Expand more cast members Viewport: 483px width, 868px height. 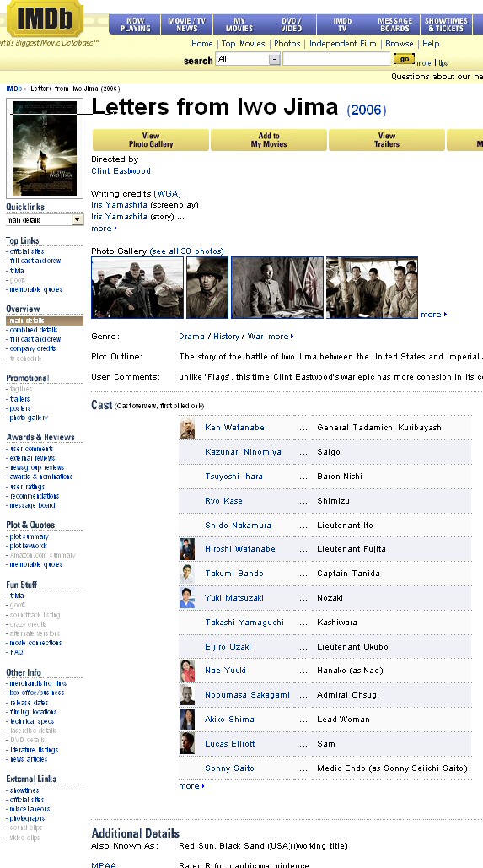tap(191, 786)
